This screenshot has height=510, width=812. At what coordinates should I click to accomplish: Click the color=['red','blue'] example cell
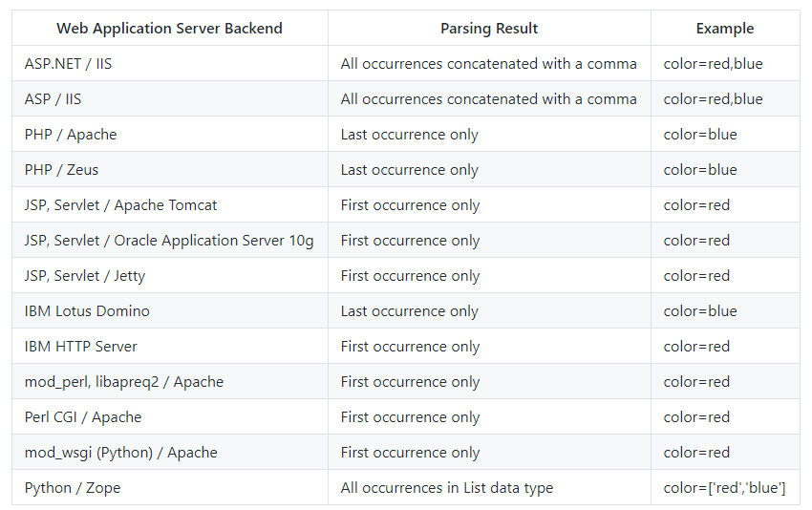point(725,488)
